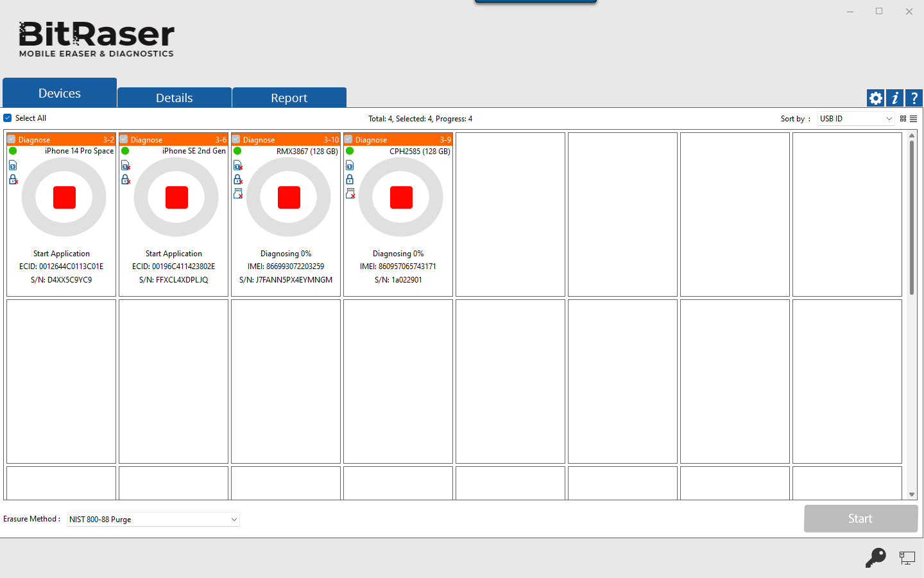Stop the iPhone SE 2nd Gen process
Screen dimensions: 924x578
[x=176, y=197]
